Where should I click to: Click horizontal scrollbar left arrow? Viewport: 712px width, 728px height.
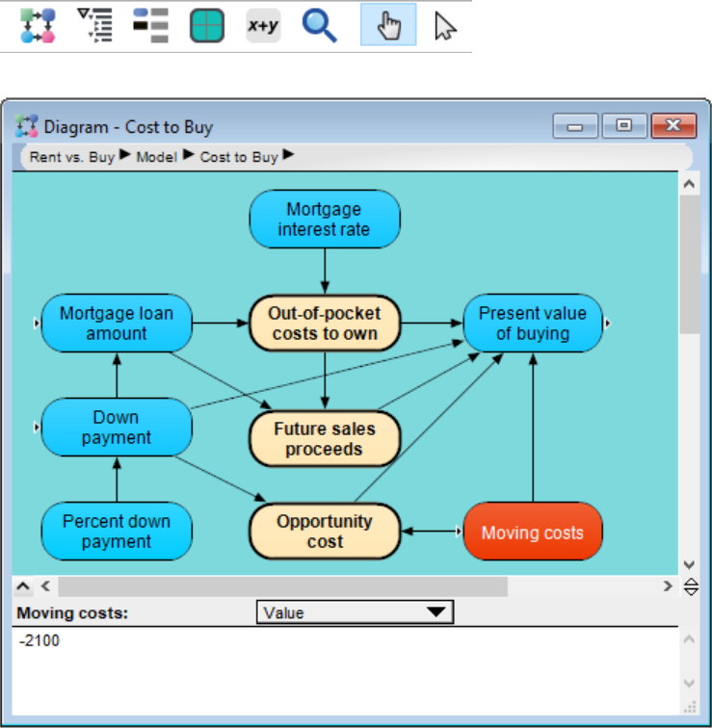click(45, 585)
